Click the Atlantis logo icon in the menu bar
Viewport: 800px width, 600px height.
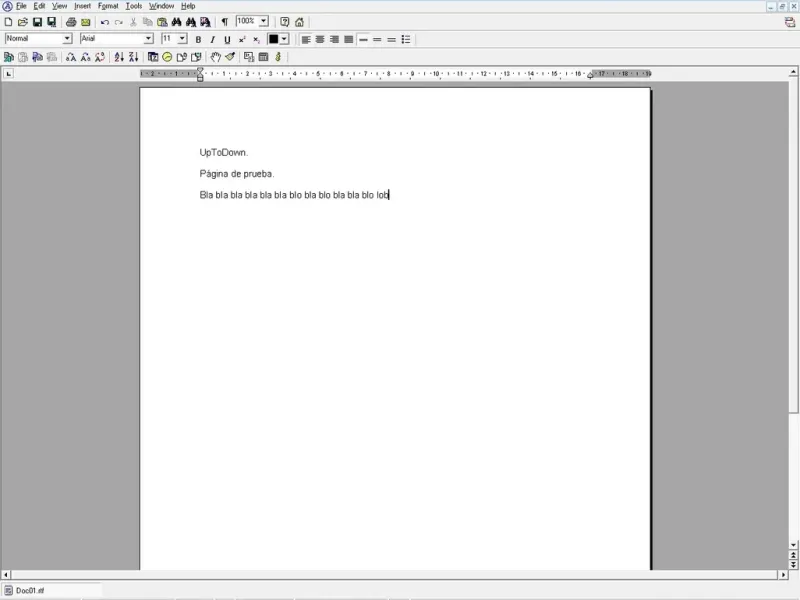click(7, 6)
